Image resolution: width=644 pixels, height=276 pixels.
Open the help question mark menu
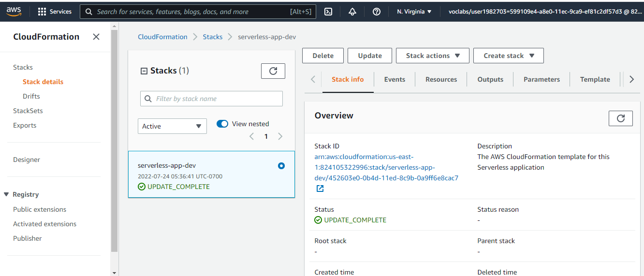tap(377, 12)
